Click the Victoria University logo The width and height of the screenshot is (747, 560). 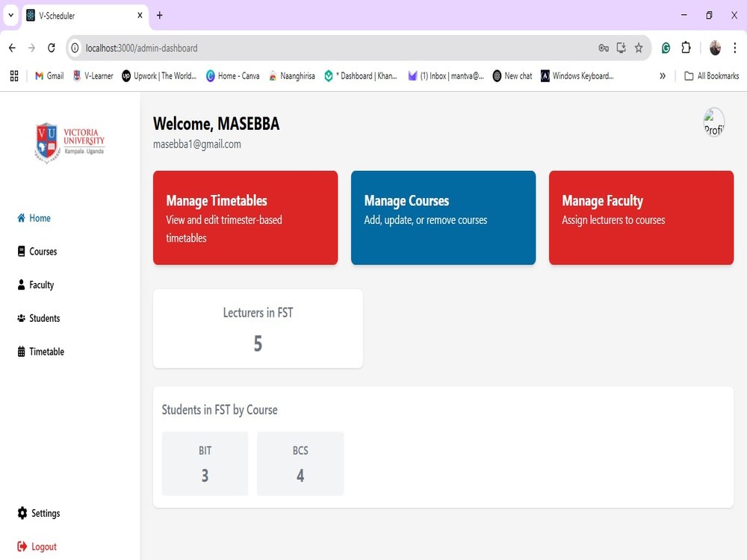[x=69, y=143]
